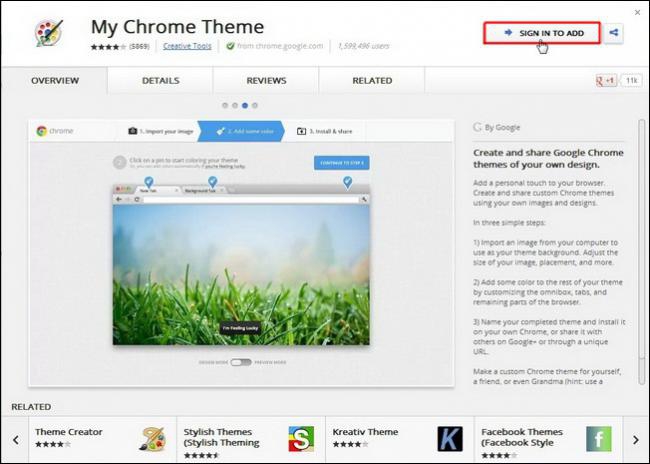Open Stylish Themes related item

coord(251,439)
